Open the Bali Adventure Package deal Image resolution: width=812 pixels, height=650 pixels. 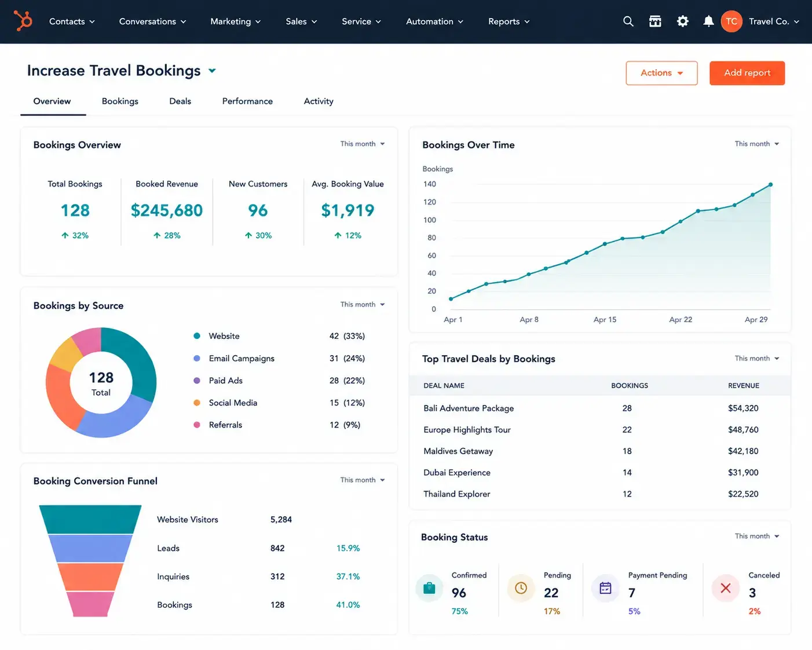(469, 408)
